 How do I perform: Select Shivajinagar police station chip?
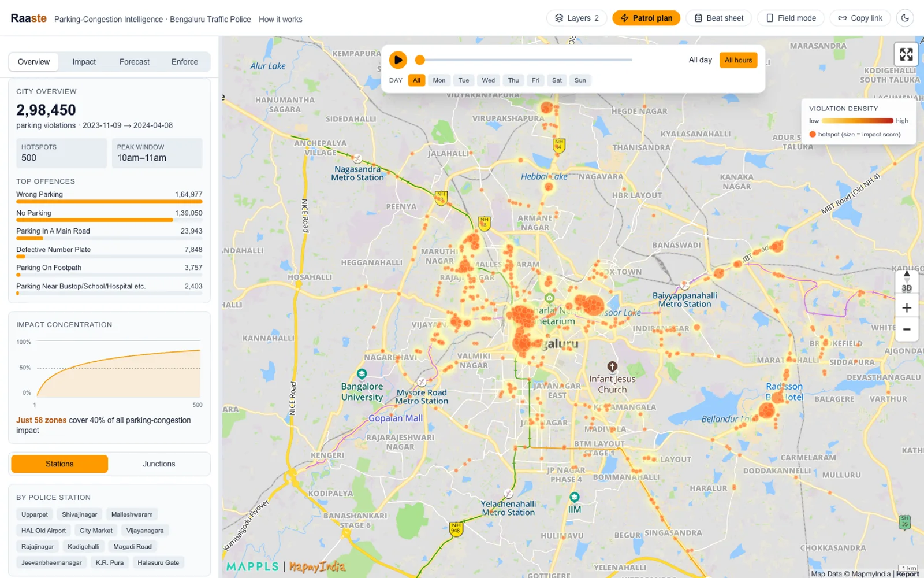[x=80, y=514]
